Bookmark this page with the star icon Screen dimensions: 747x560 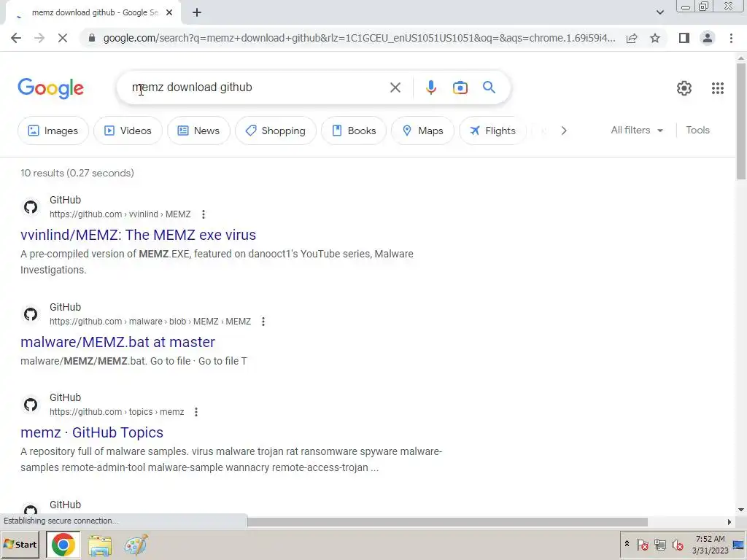point(655,38)
